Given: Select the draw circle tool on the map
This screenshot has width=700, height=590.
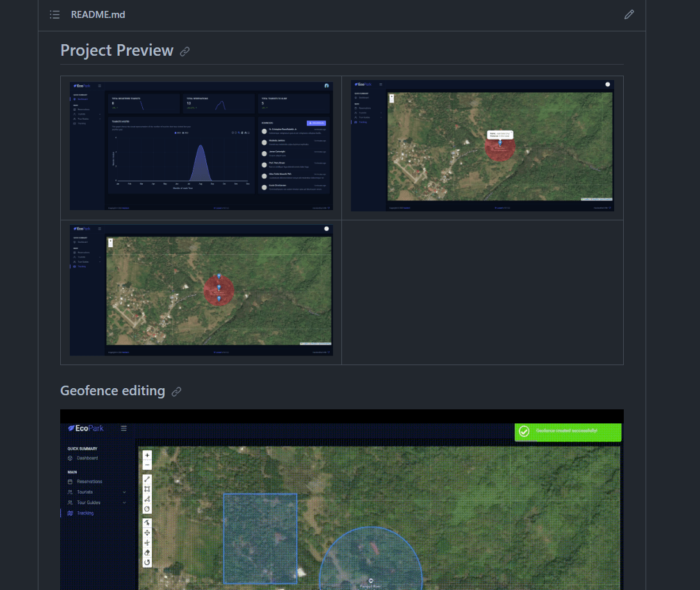Looking at the screenshot, I should 147,509.
